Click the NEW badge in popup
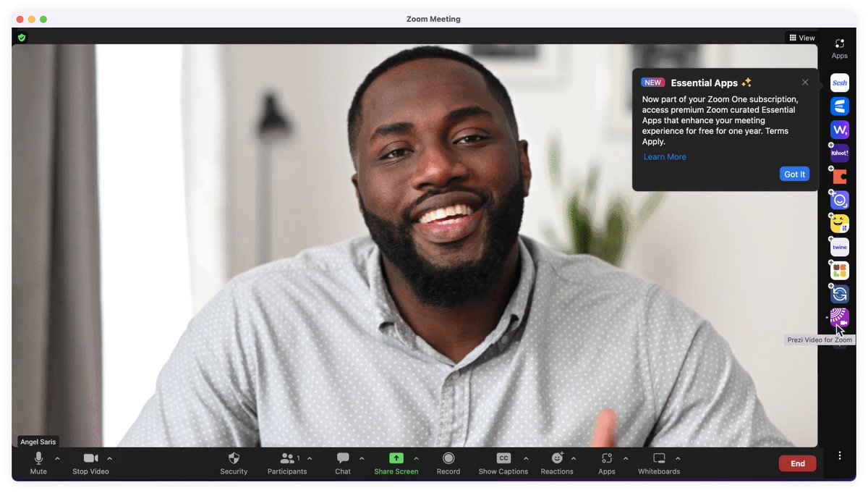 pos(652,83)
